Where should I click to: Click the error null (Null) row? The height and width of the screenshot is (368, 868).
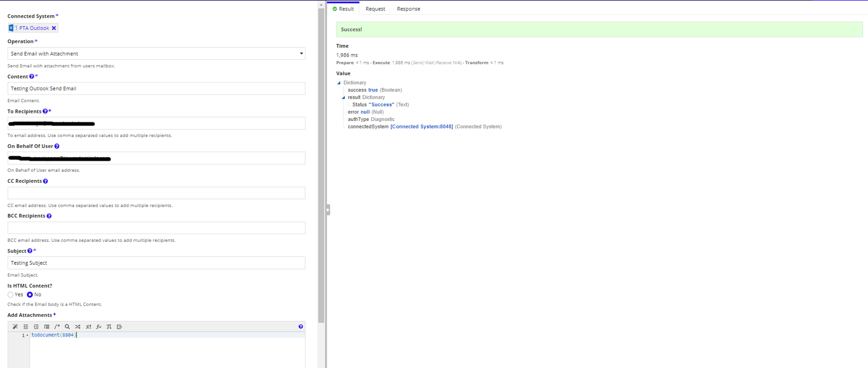[366, 112]
